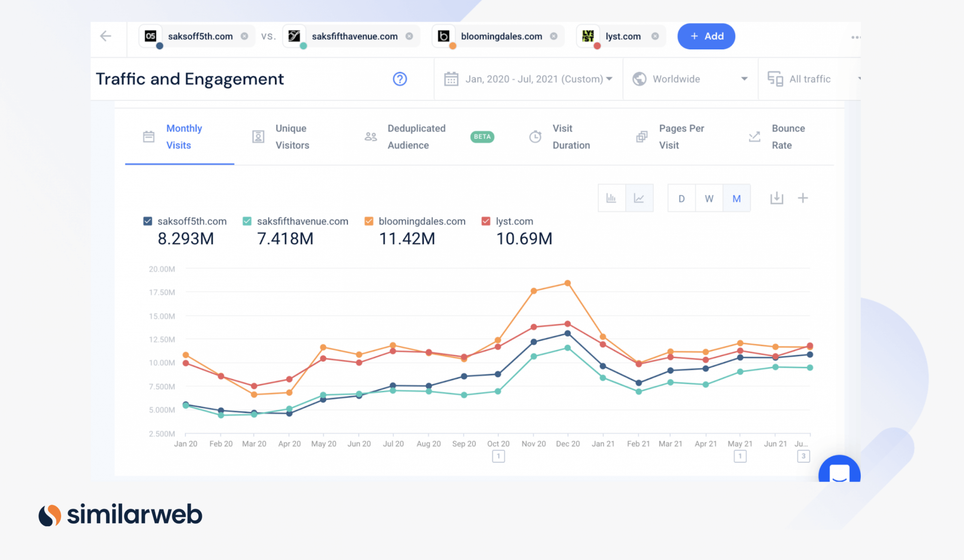Switch chart to bar chart view
This screenshot has width=964, height=560.
coord(611,198)
